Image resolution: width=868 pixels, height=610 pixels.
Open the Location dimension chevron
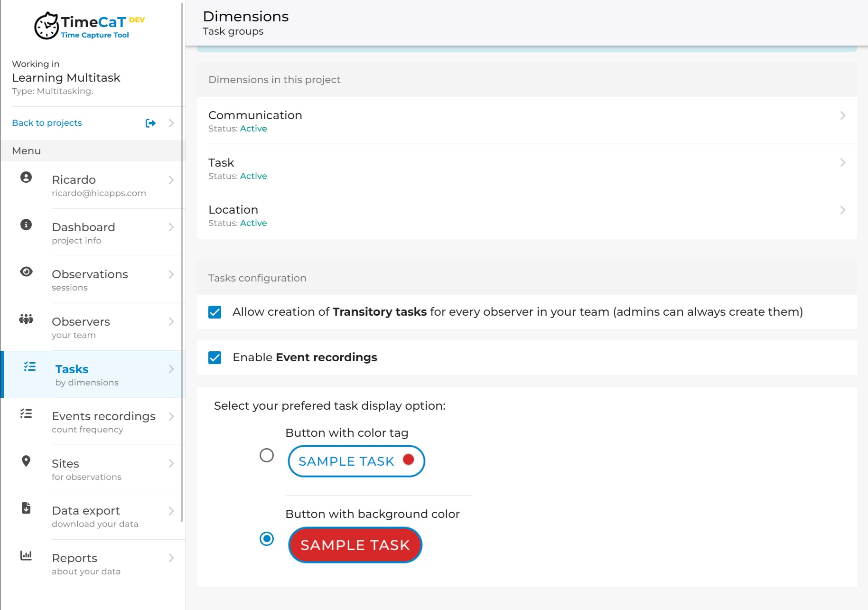tap(842, 210)
